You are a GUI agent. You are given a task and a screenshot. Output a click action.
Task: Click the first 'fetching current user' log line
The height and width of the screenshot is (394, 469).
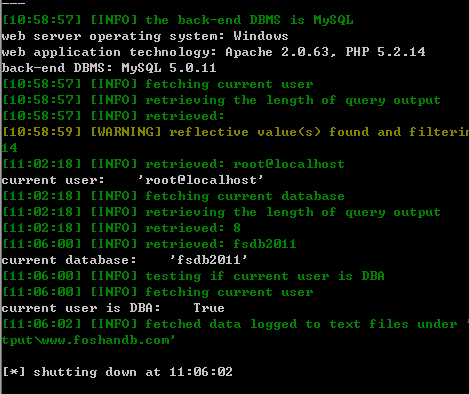pos(157,84)
